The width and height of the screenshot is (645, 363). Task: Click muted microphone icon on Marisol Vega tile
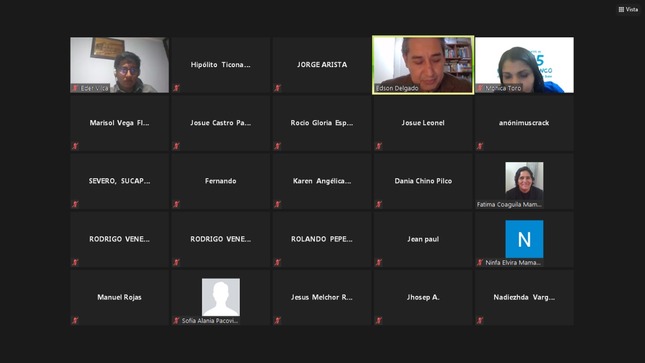point(75,146)
